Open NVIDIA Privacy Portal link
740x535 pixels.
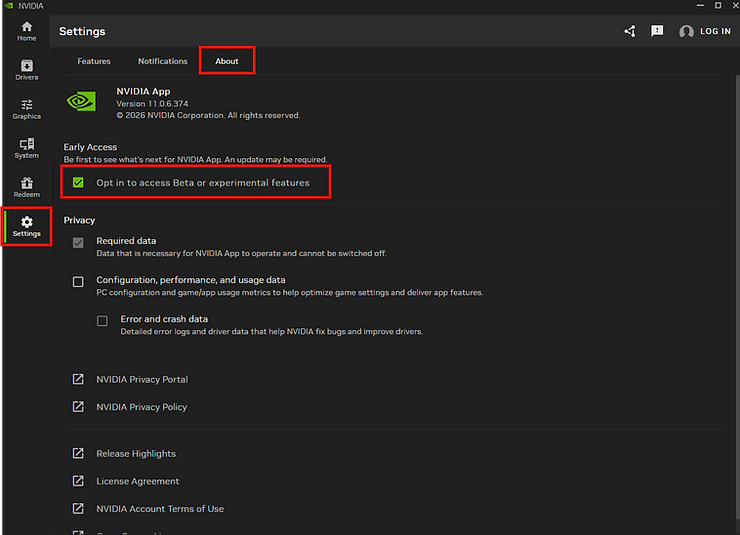click(x=142, y=379)
